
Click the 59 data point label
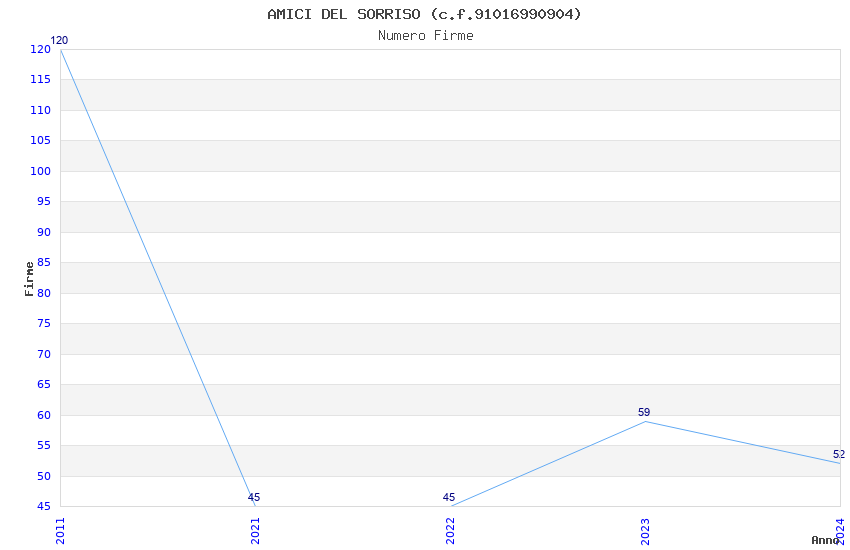(644, 412)
